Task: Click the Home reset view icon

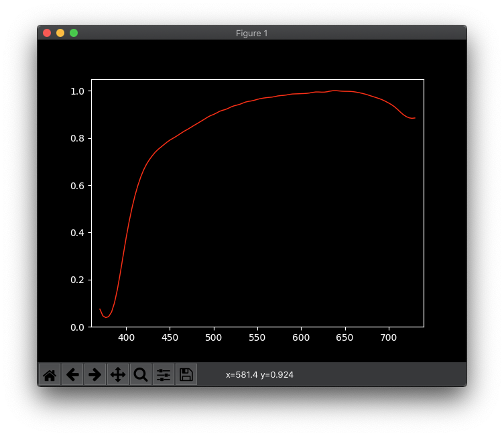Action: click(50, 375)
